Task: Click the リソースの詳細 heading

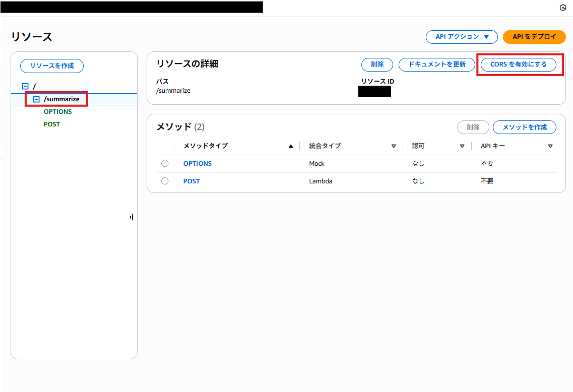Action: [187, 64]
